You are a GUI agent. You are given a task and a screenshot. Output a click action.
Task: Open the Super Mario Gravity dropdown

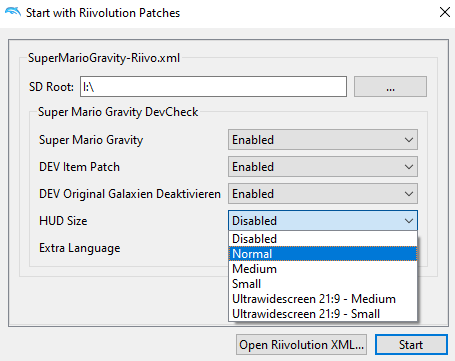pos(323,140)
